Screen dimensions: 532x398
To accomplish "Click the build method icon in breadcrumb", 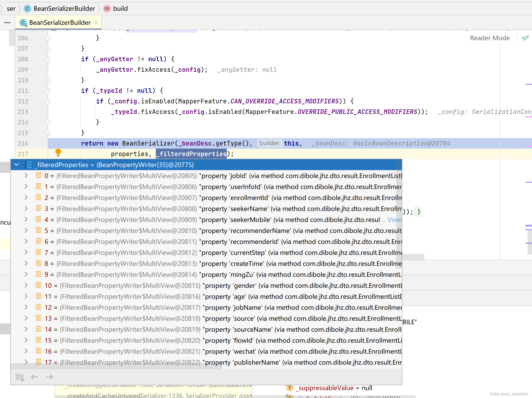I will 107,9.
